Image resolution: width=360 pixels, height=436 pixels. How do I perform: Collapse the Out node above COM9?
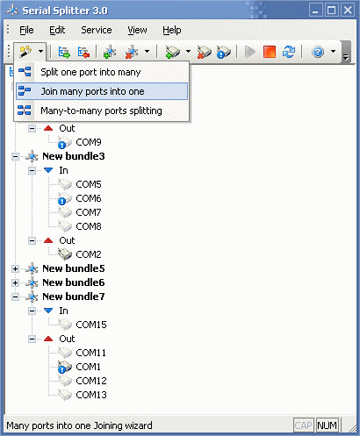coord(32,128)
